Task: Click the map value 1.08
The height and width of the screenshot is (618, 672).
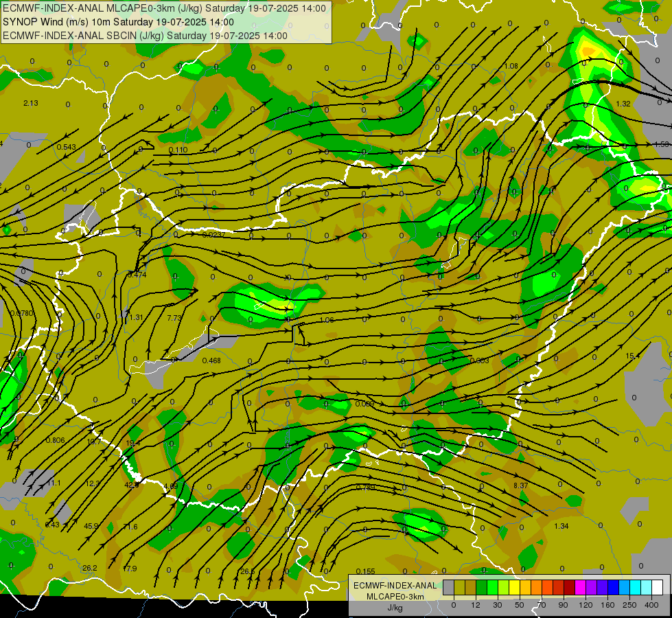Action: tap(511, 66)
